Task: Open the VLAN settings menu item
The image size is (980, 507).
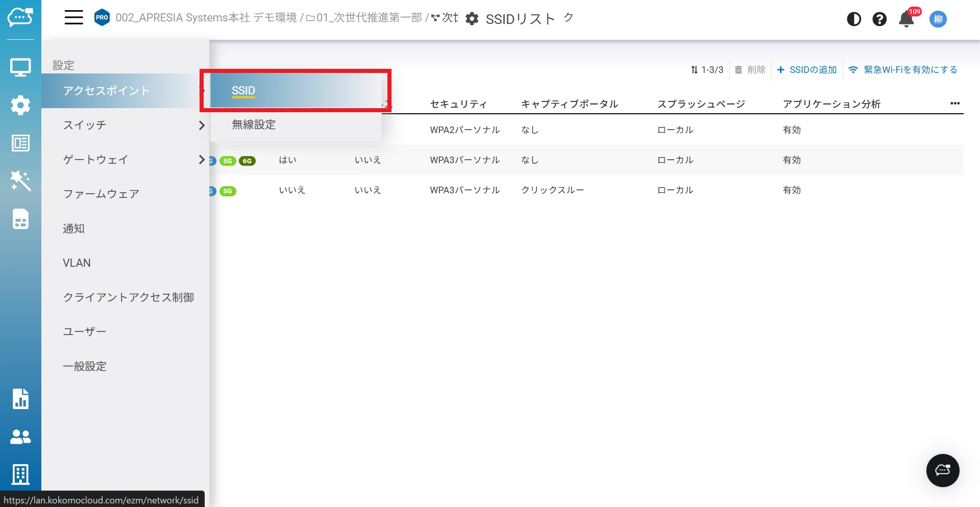Action: 77,263
